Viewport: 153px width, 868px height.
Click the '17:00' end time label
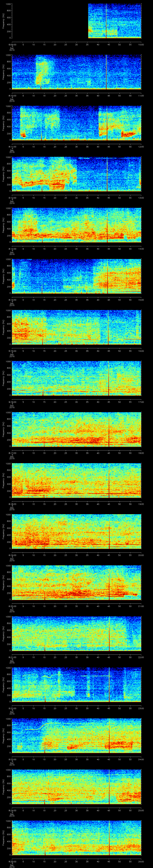(141, 402)
